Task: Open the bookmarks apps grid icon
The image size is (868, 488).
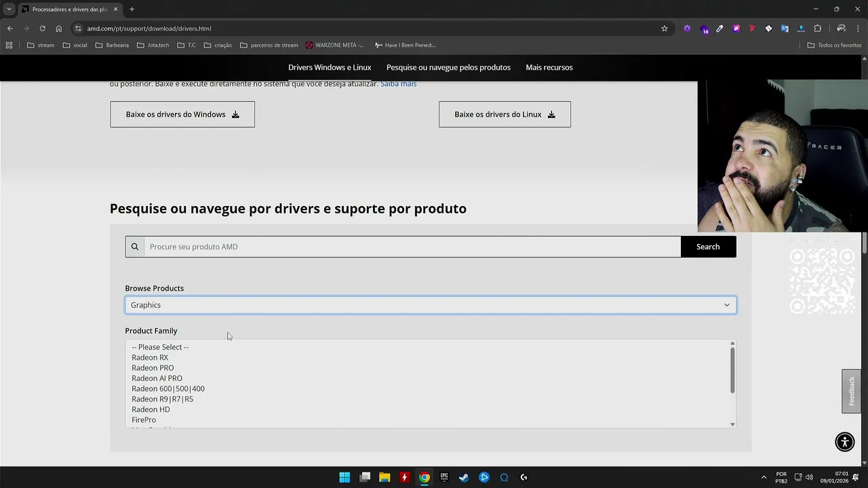Action: (x=9, y=45)
